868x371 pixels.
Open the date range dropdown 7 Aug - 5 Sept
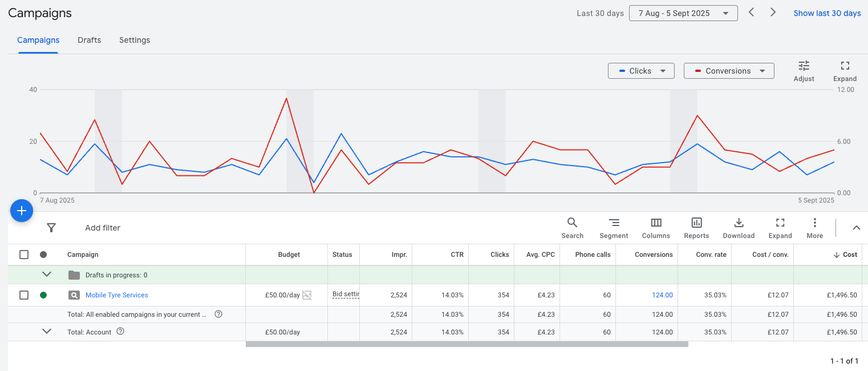(683, 13)
